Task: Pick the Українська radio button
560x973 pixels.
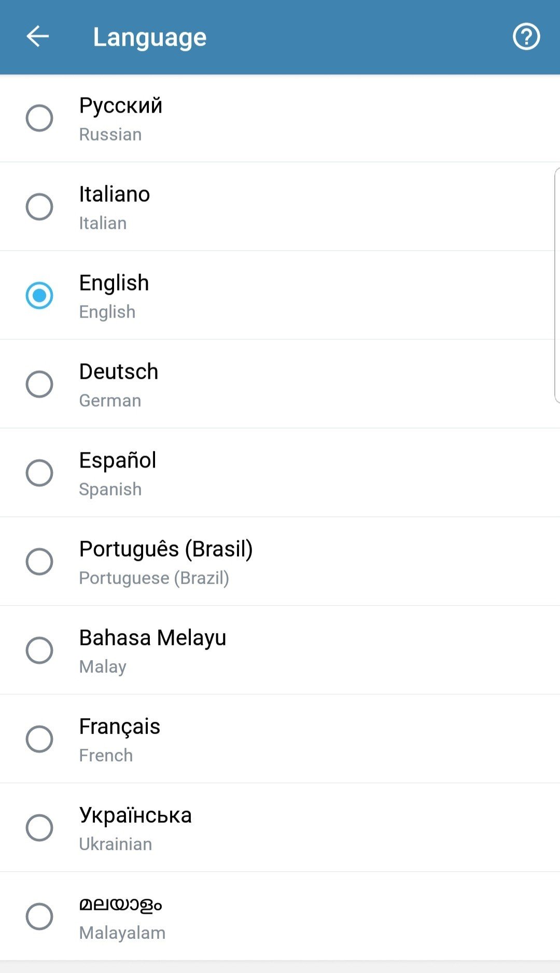Action: (39, 828)
